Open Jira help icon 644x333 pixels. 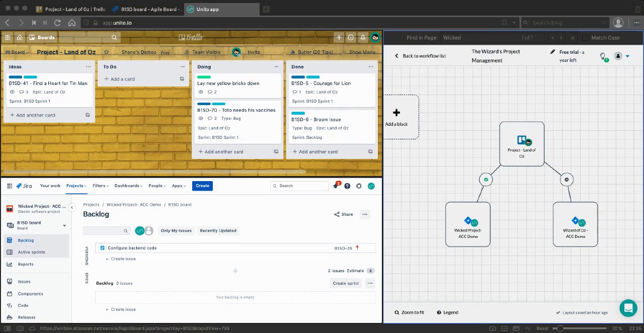(x=347, y=186)
